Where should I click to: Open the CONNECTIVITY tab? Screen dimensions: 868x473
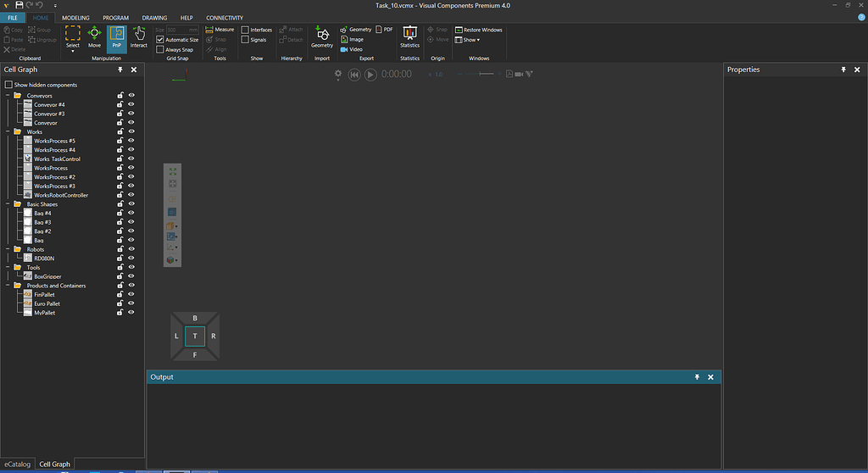click(x=225, y=18)
